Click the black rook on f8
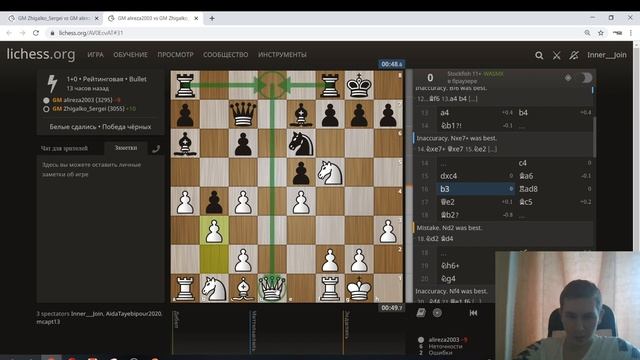640x360 pixels. point(330,85)
